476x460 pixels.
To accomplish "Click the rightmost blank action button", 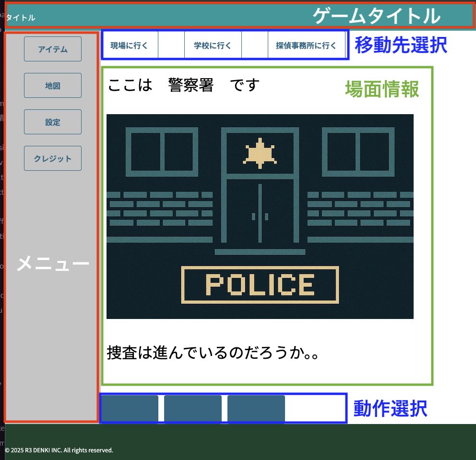I will [x=256, y=409].
